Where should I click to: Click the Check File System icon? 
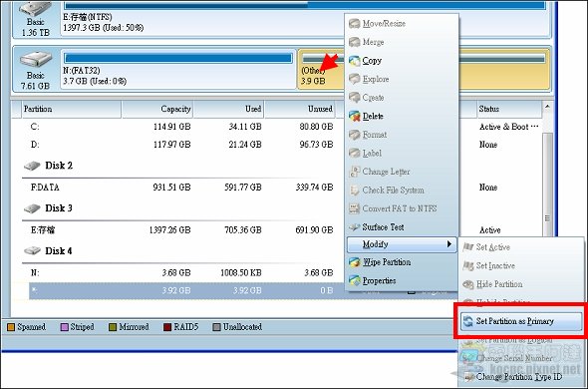click(x=355, y=190)
